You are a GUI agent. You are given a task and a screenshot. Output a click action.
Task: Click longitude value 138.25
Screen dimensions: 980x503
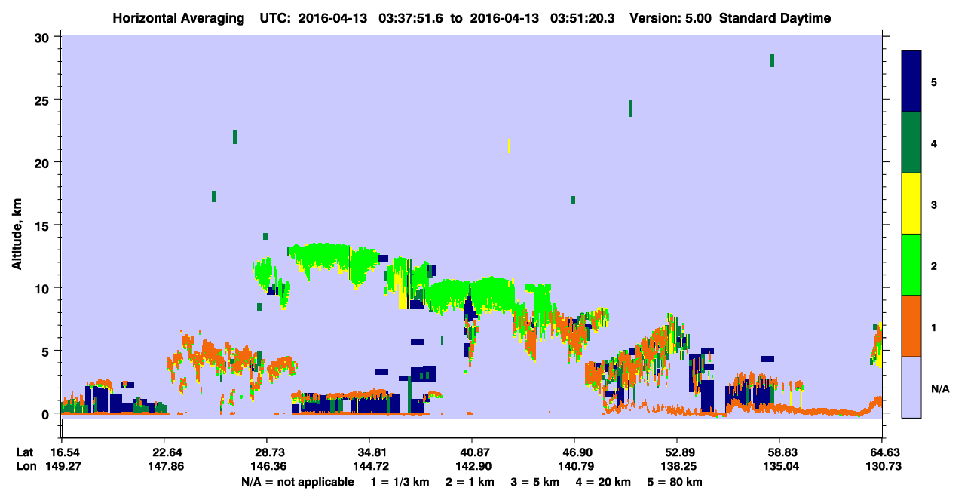677,467
